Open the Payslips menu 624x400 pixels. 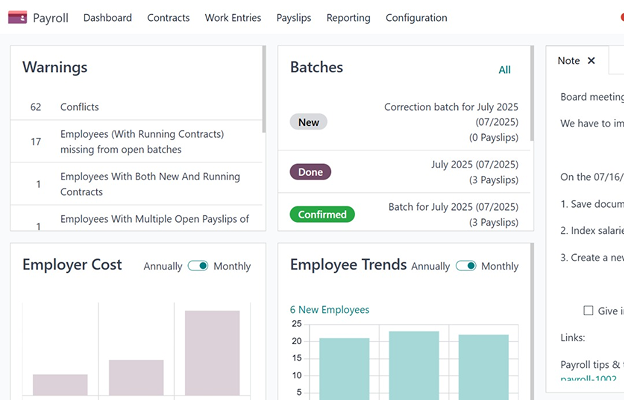pos(293,18)
